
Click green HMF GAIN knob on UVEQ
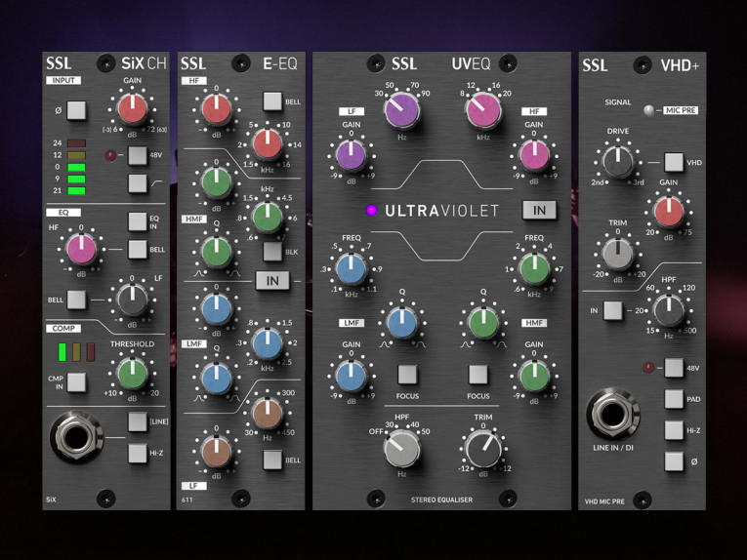tap(534, 375)
